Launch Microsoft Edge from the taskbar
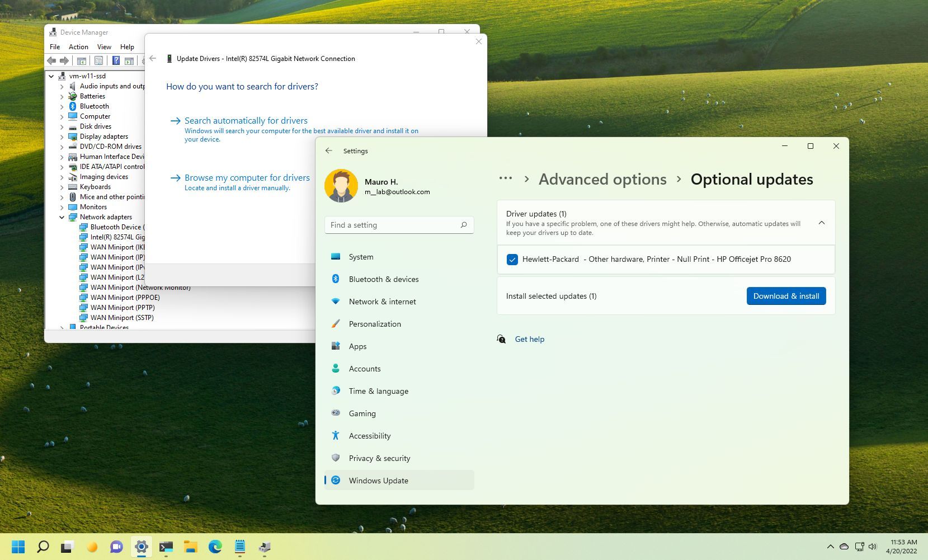Image resolution: width=928 pixels, height=560 pixels. (214, 547)
